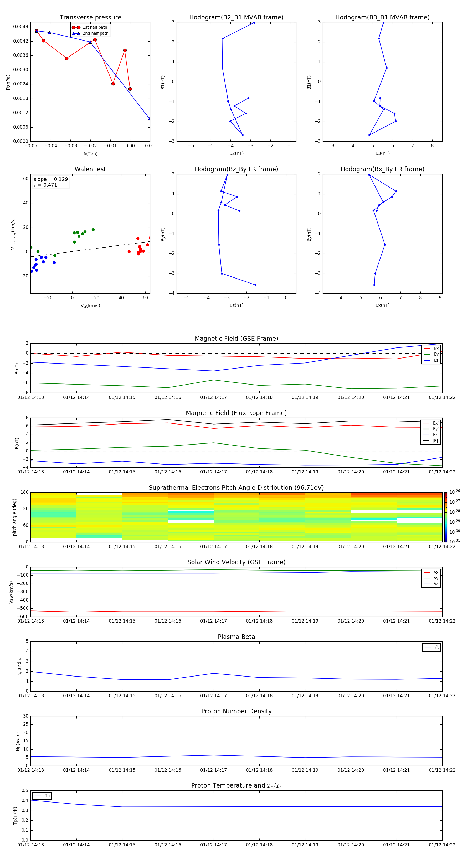The height and width of the screenshot is (868, 473).
Task: Click the 'Hodogram(Bz_By FR frame)' title
Action: click(x=236, y=169)
